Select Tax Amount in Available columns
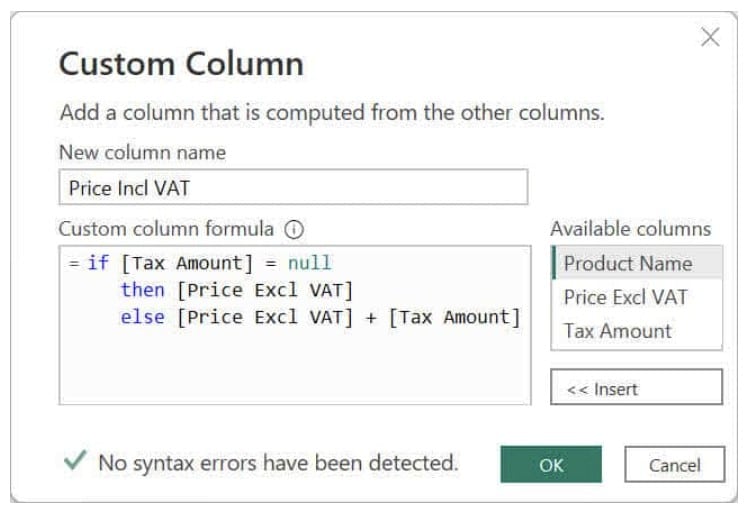This screenshot has width=750, height=512. 637,331
